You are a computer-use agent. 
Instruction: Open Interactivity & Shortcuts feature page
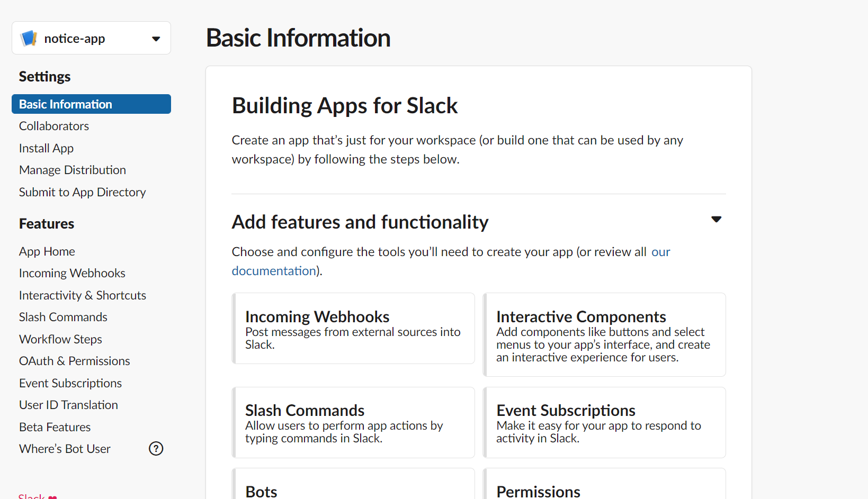coord(83,295)
